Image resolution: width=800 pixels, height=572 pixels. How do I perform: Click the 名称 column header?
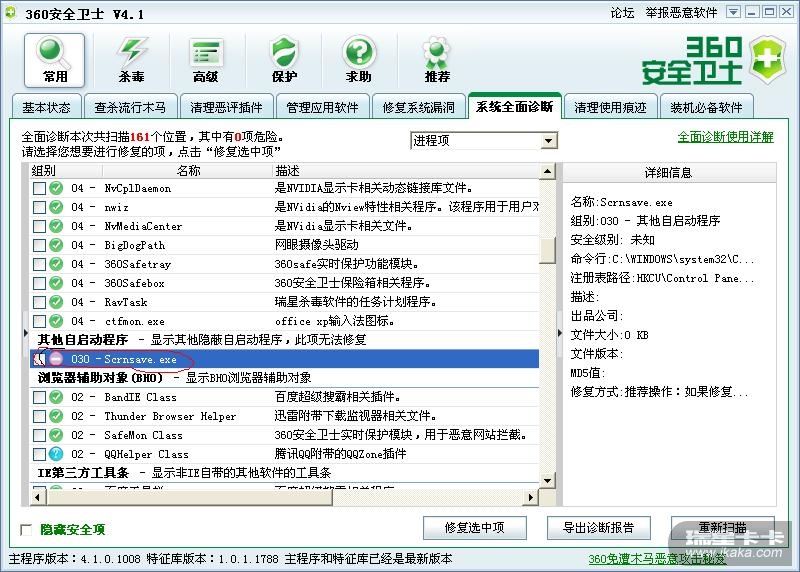point(188,171)
